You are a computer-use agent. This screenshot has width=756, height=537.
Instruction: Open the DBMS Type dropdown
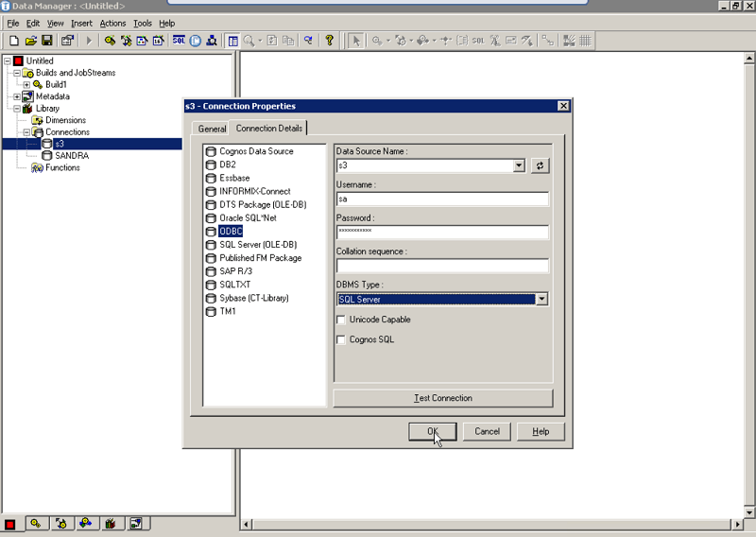pyautogui.click(x=541, y=300)
